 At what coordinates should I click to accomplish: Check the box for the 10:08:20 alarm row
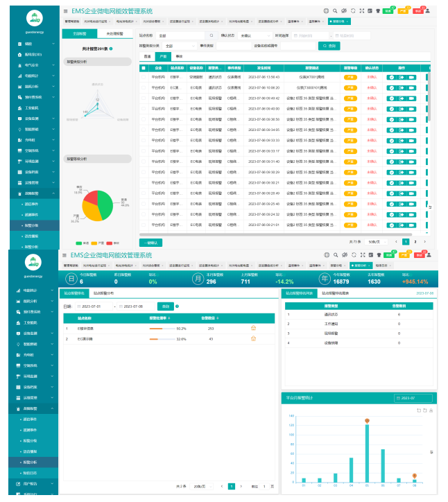pyautogui.click(x=144, y=87)
